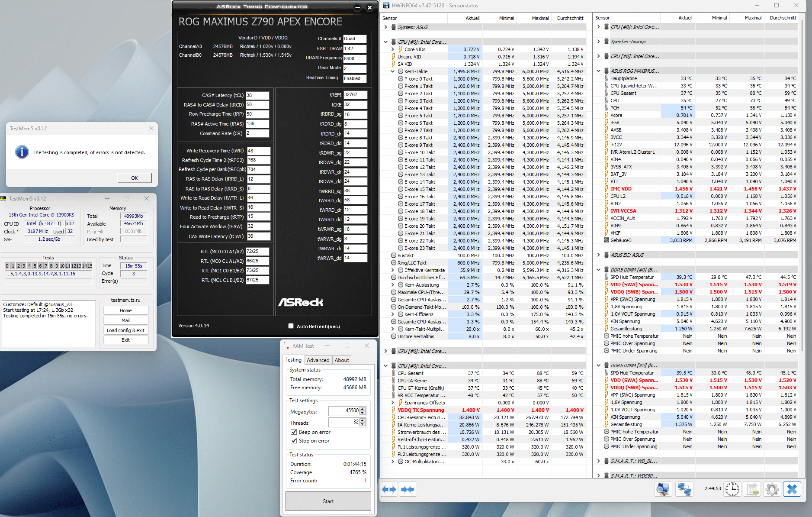Viewport: 812px width, 517px height.
Task: Click the Home button in TestMem5
Action: pyautogui.click(x=126, y=310)
